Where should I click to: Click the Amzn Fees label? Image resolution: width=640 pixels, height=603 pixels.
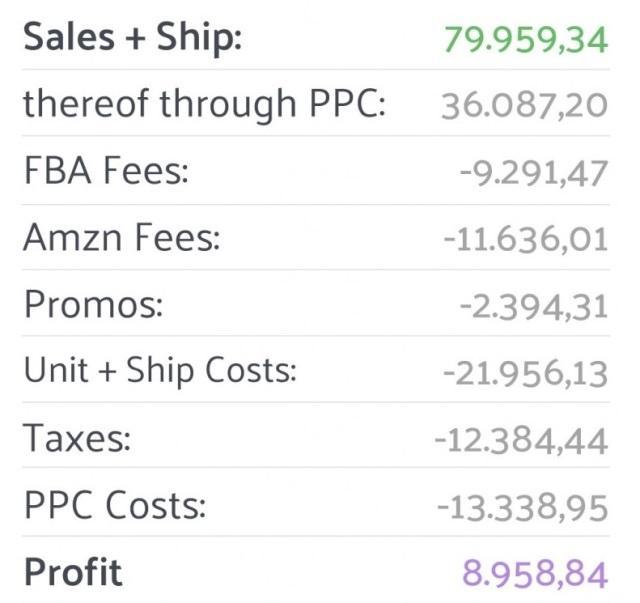pos(122,237)
